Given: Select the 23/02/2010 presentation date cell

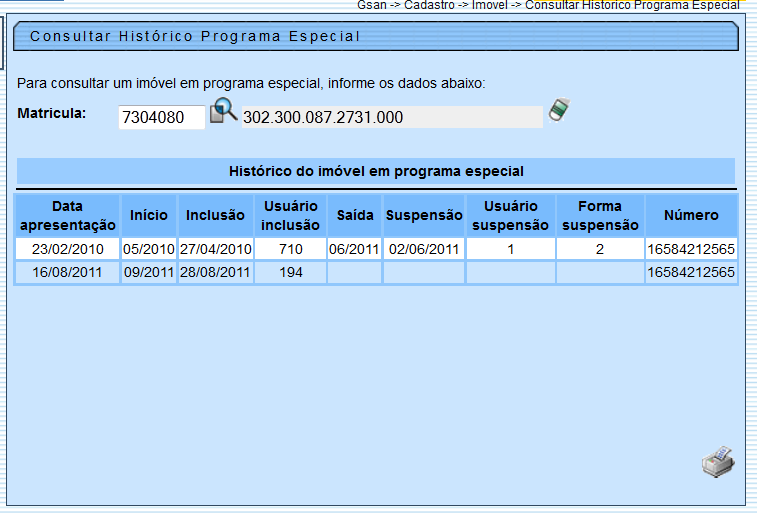Looking at the screenshot, I should (x=68, y=249).
